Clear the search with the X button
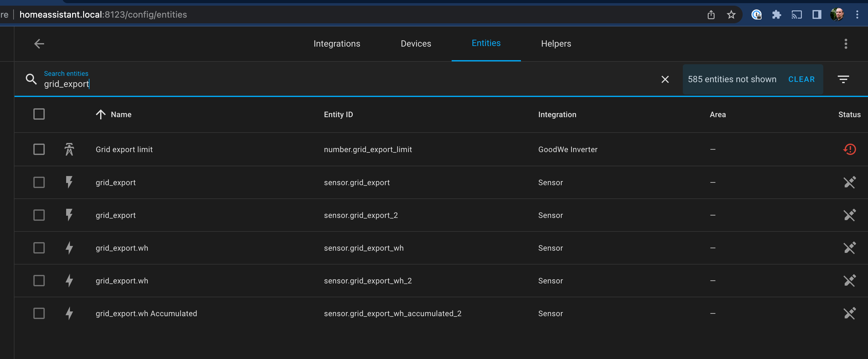 665,79
